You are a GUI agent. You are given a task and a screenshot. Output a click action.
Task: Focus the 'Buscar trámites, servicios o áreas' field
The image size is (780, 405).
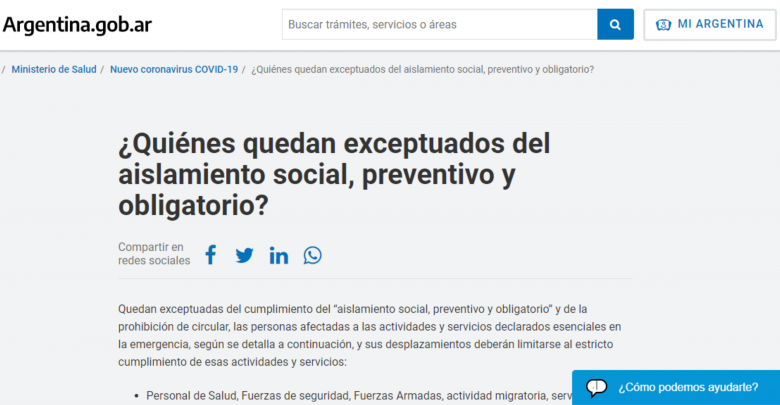pyautogui.click(x=439, y=24)
